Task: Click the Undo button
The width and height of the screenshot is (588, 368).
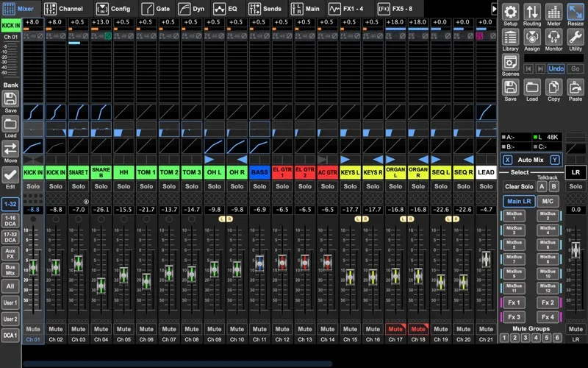Action: [x=556, y=68]
